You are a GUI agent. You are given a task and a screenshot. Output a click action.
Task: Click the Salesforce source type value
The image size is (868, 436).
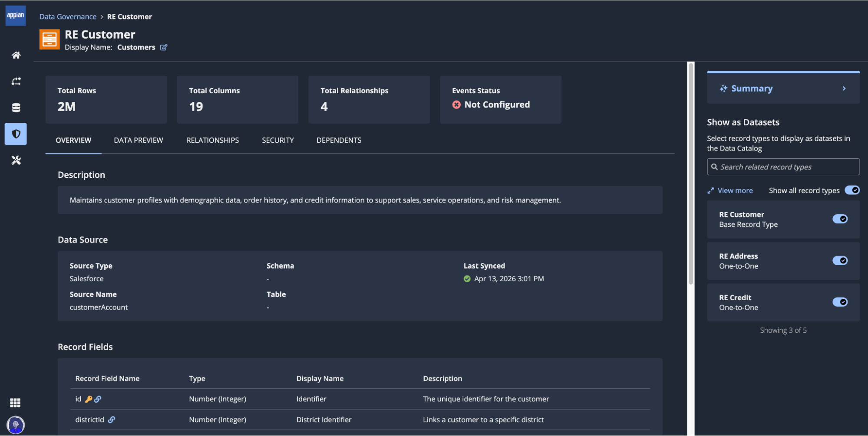pyautogui.click(x=87, y=279)
